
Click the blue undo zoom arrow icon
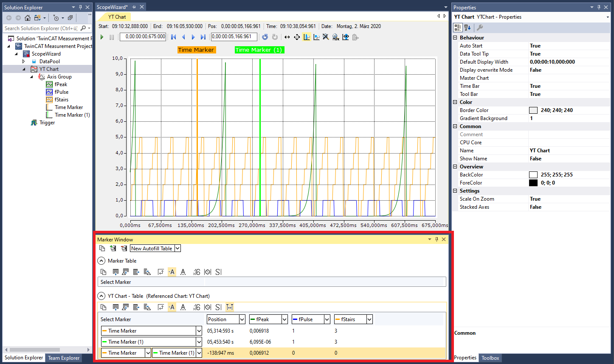click(265, 37)
